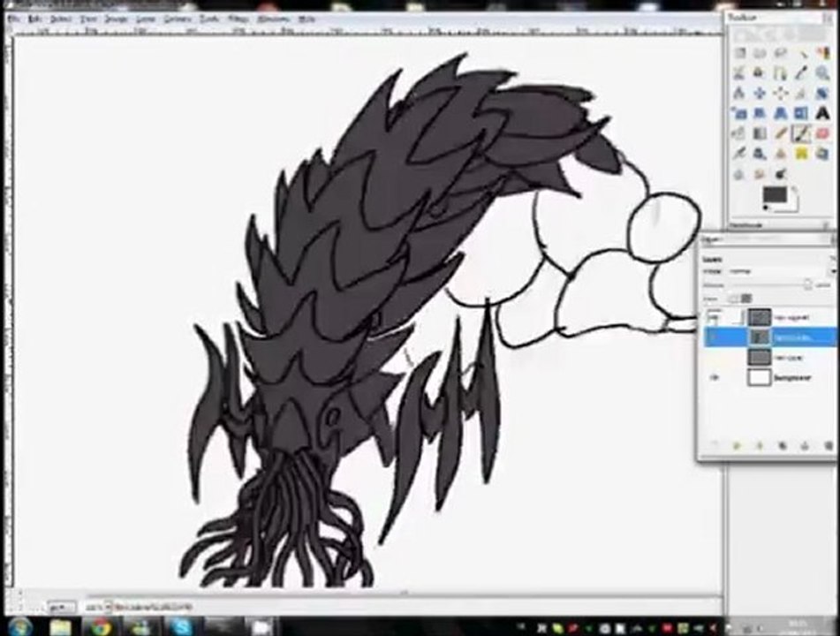Select the Zoom magnifier tool
The image size is (840, 636).
pos(822,72)
